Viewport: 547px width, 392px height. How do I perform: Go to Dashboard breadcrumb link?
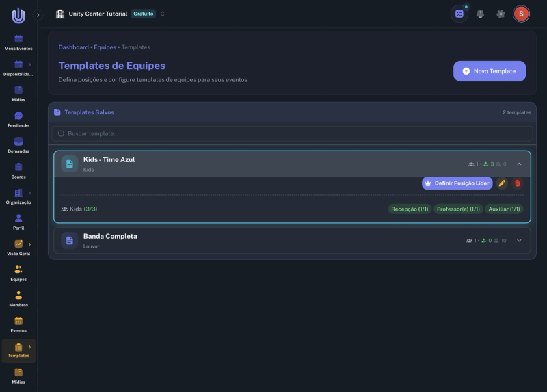click(74, 47)
